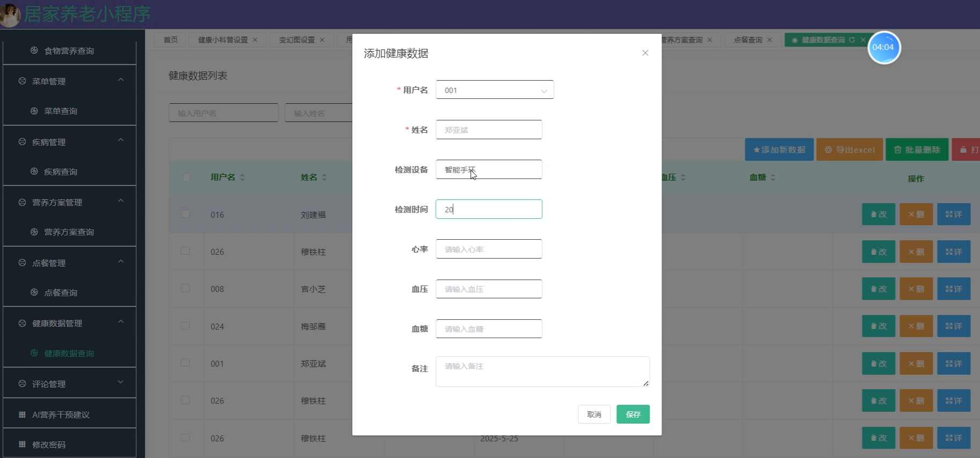Check the row checkbox for 001 郑亚斌
Image resolution: width=980 pixels, height=458 pixels.
(185, 362)
